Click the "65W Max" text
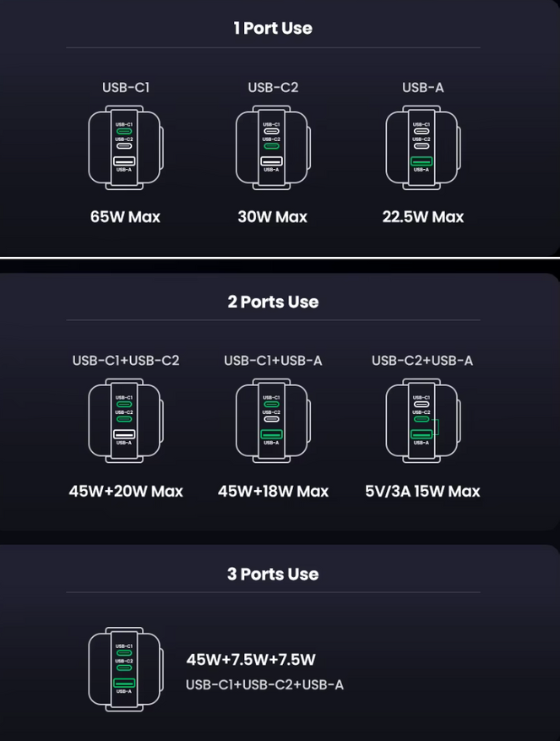Image resolution: width=560 pixels, height=741 pixels. pos(125,217)
